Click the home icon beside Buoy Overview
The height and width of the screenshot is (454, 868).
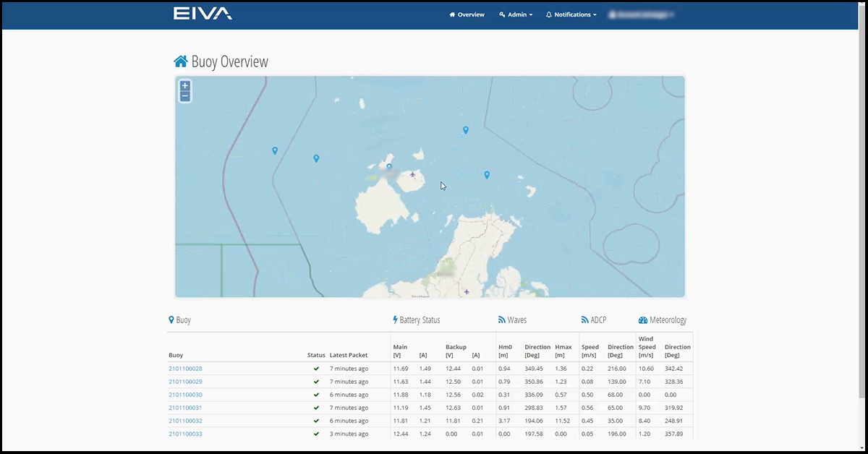tap(181, 61)
